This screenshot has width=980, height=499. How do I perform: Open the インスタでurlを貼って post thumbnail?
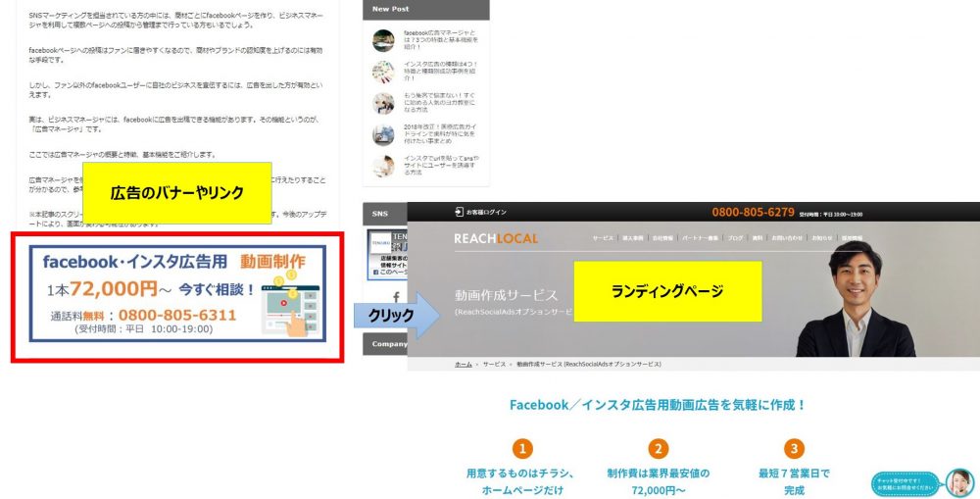pyautogui.click(x=383, y=166)
